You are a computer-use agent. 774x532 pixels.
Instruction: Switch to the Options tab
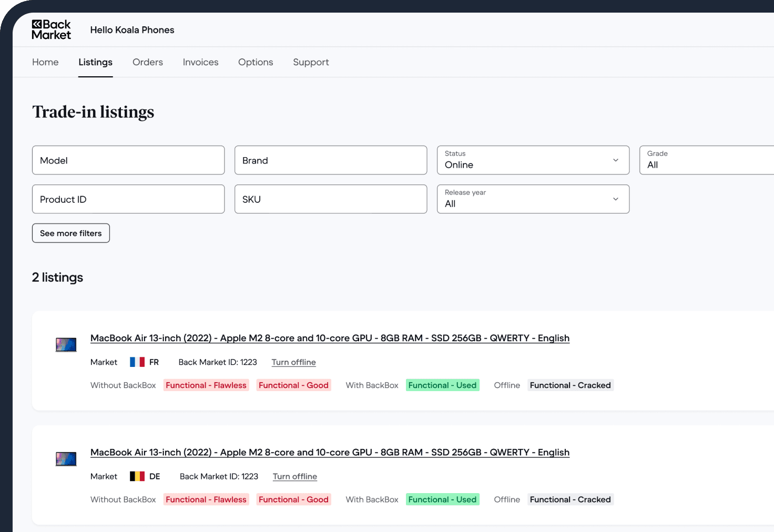pyautogui.click(x=256, y=62)
